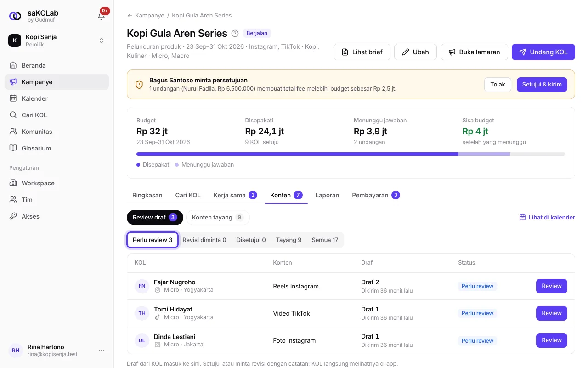Click the RH avatar for Rina Hartono

pyautogui.click(x=16, y=351)
